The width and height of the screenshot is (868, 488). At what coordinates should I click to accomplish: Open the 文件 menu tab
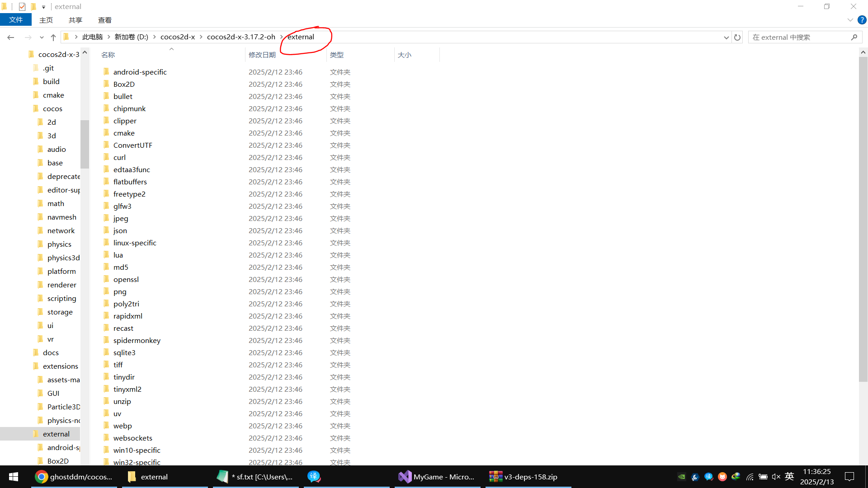point(16,20)
